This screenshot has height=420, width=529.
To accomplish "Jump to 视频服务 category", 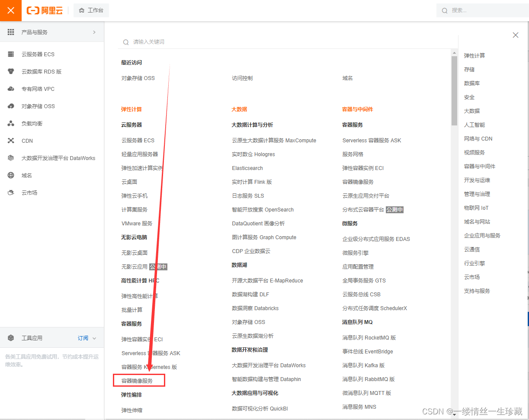I will click(x=474, y=152).
